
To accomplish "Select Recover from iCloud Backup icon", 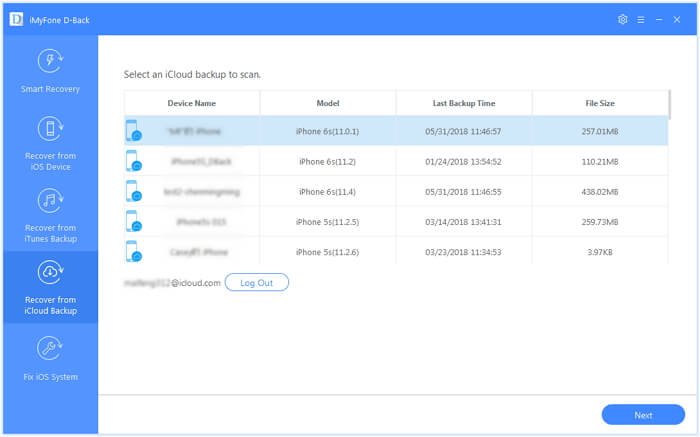I will pos(50,272).
